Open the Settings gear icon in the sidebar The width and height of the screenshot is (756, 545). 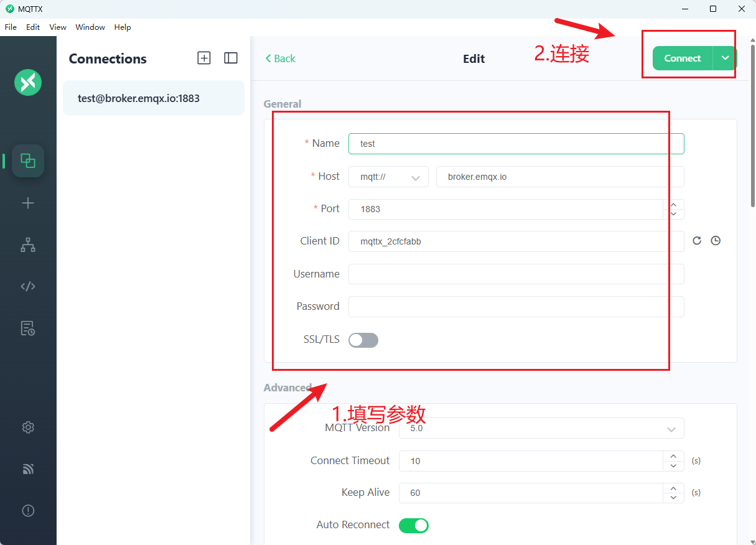click(x=28, y=427)
